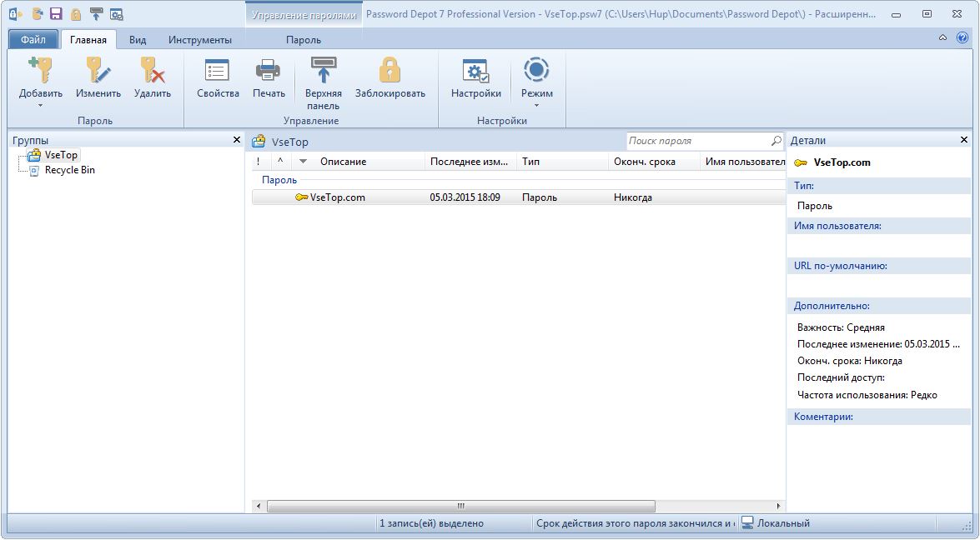Switch to the Главная tab
This screenshot has height=540, width=980.
coord(88,40)
